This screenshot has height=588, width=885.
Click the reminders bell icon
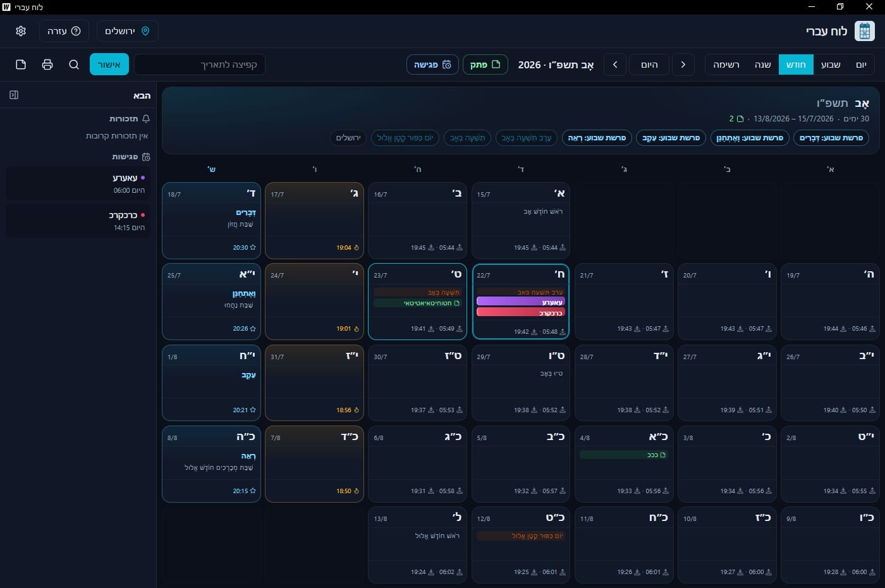tap(146, 119)
